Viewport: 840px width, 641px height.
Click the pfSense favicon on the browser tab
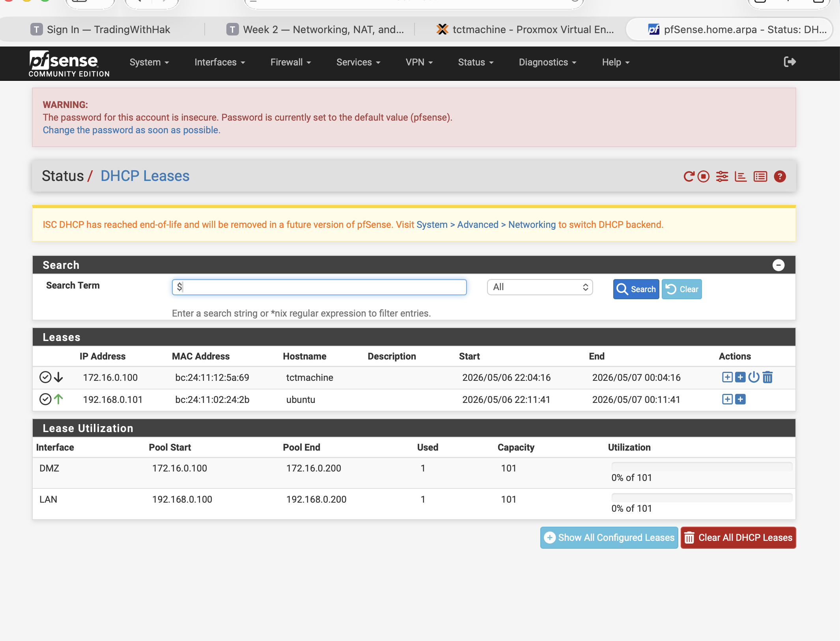click(653, 29)
